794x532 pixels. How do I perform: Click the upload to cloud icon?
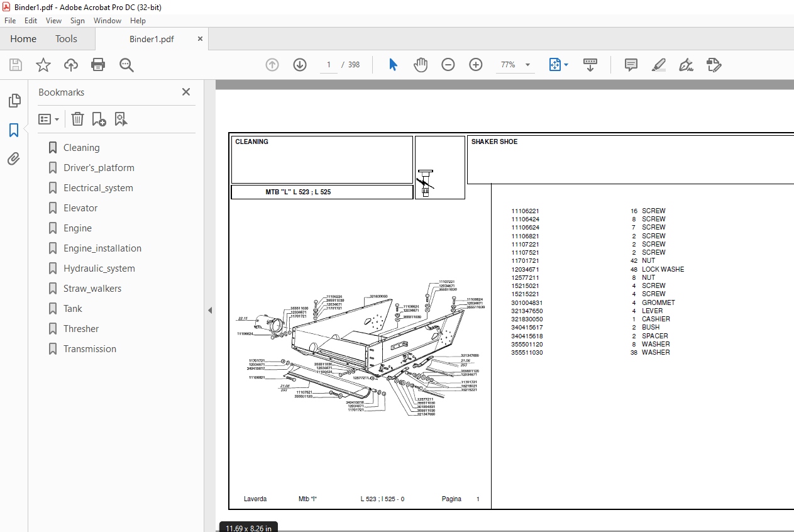71,65
